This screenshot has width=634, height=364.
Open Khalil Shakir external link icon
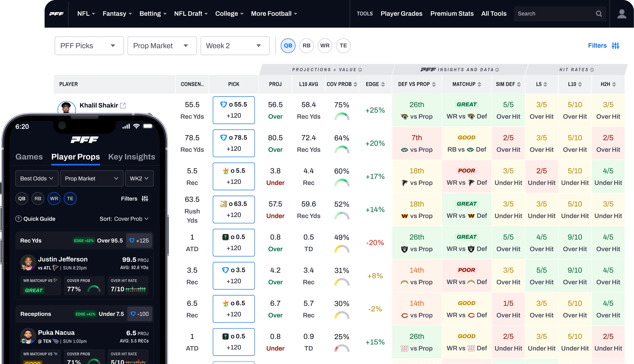point(123,105)
